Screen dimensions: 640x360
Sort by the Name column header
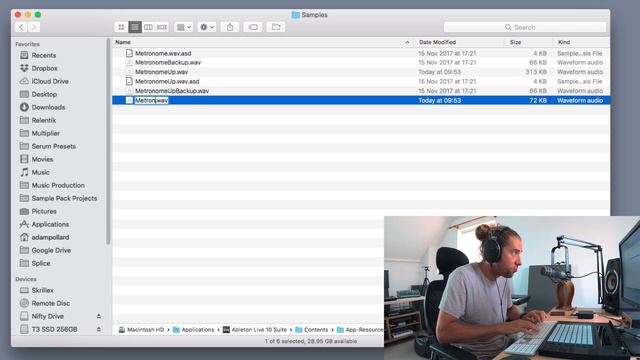pyautogui.click(x=123, y=42)
